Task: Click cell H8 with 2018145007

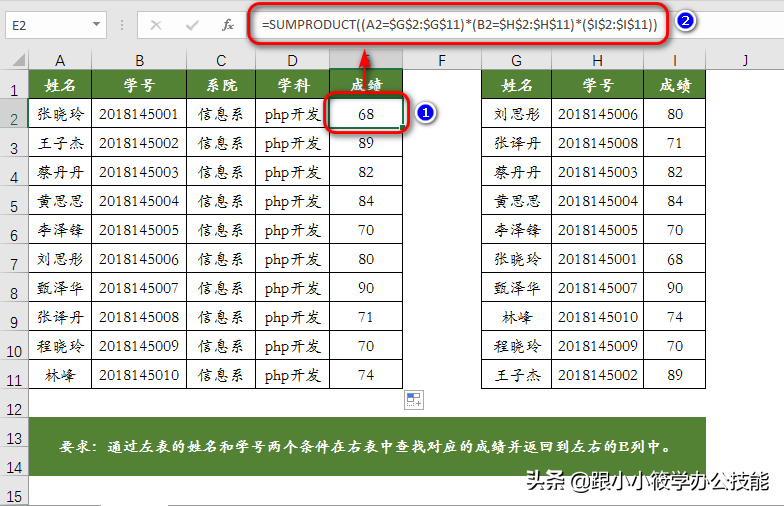Action: [598, 288]
